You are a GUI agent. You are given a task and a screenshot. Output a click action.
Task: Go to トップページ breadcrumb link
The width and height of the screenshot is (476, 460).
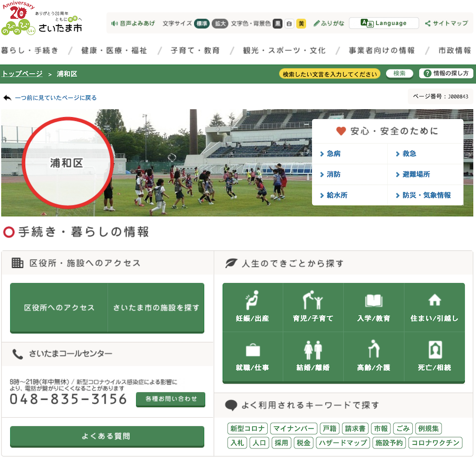(22, 74)
